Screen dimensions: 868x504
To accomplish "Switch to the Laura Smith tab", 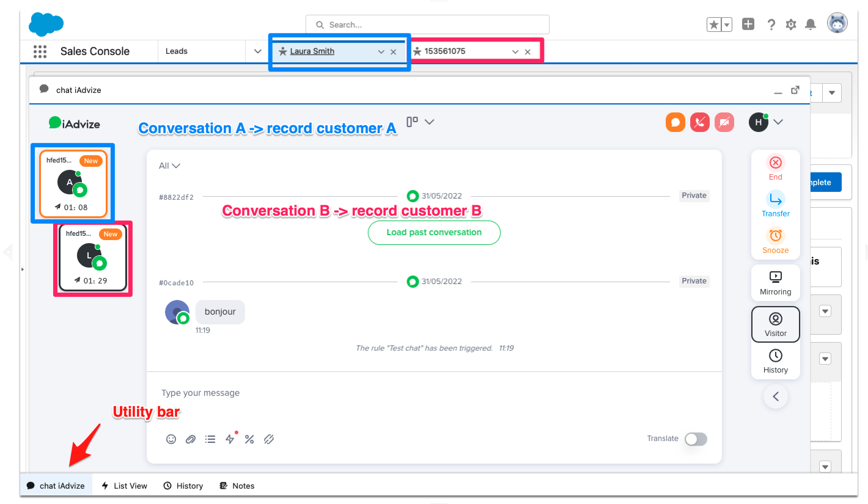I will coord(312,51).
